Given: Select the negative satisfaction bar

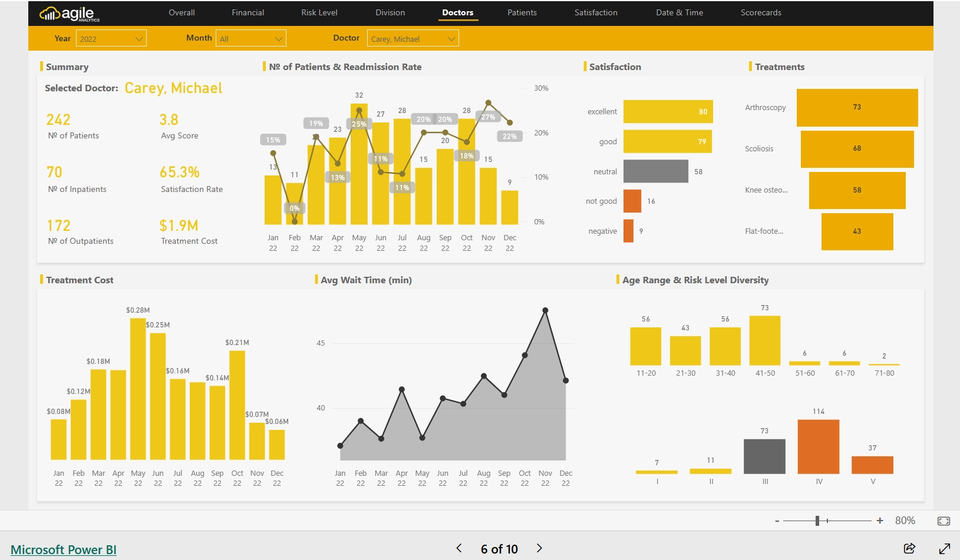Looking at the screenshot, I should [628, 231].
